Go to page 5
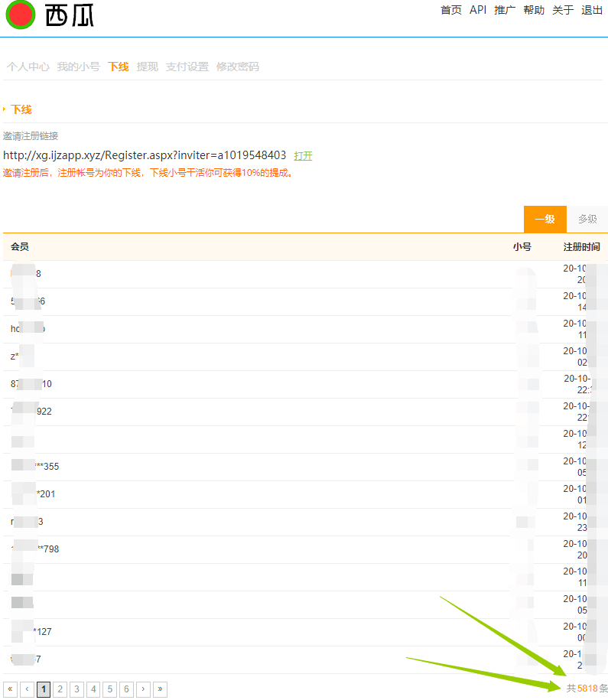 (x=110, y=689)
